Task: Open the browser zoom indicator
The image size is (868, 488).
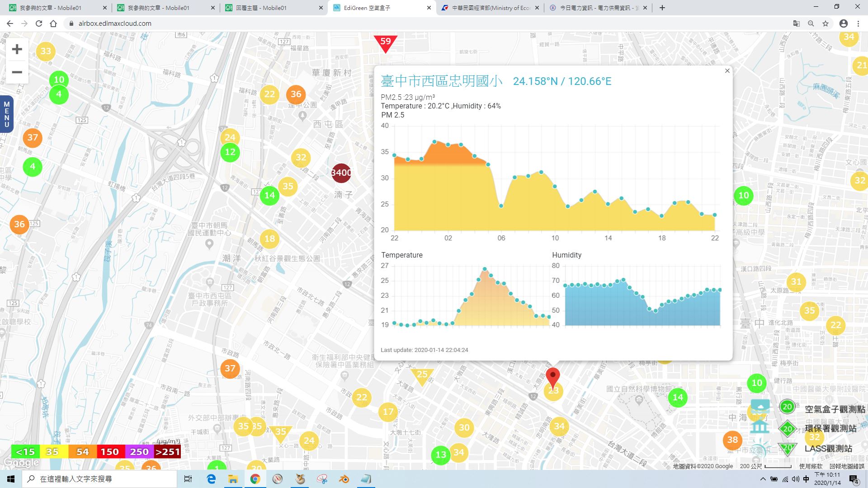Action: (x=811, y=23)
